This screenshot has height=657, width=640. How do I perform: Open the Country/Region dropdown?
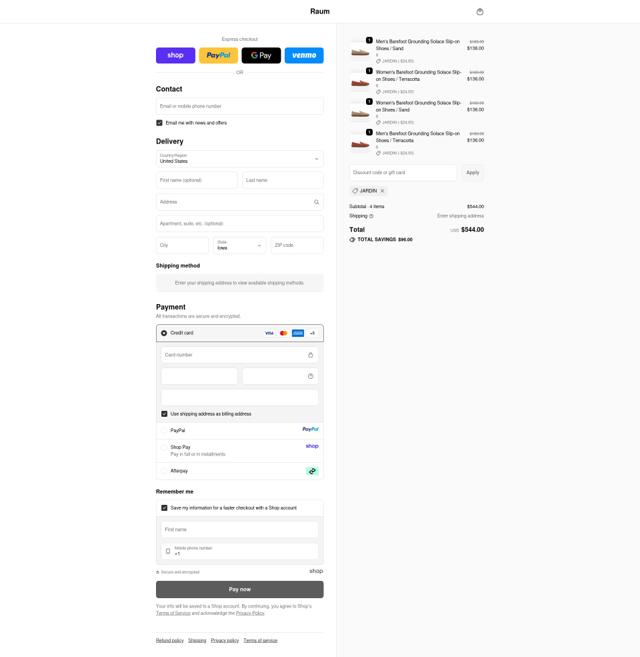[240, 159]
